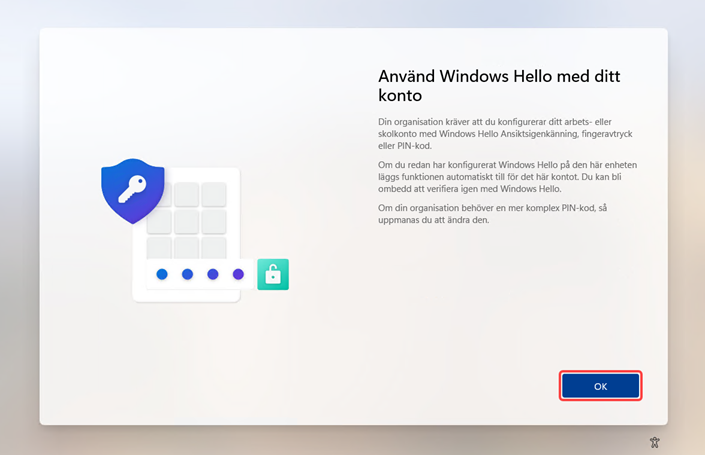Viewport: 705px width, 456px height.
Task: Click the first blue PIN dot
Action: [161, 274]
